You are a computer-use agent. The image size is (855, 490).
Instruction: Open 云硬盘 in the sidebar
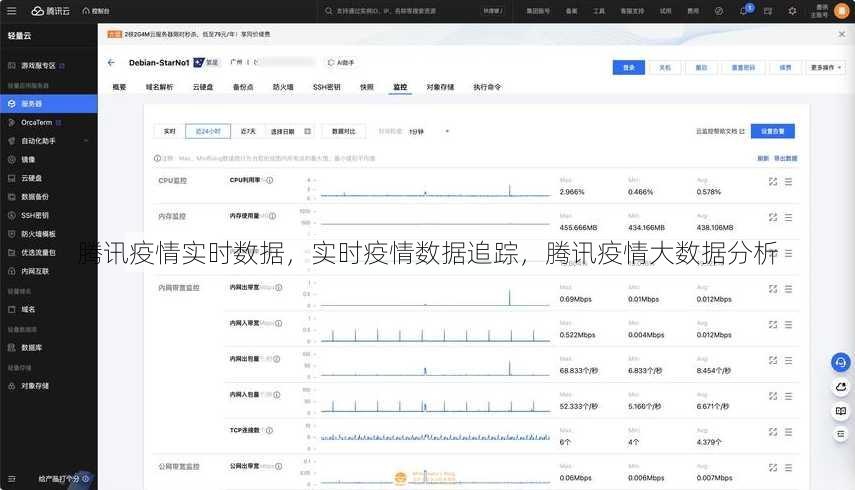tap(32, 178)
